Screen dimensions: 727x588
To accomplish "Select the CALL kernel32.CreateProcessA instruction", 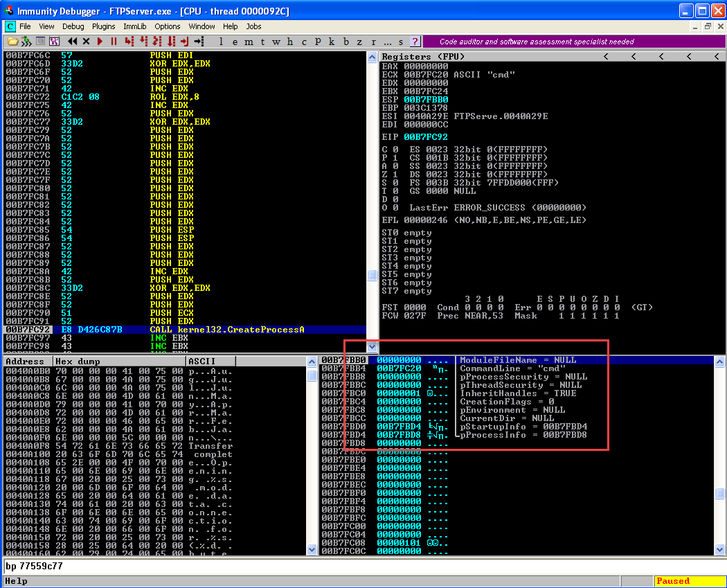I will 185,330.
